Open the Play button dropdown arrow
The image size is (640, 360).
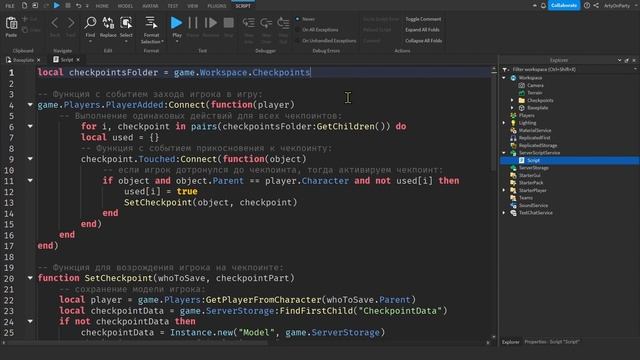(177, 41)
